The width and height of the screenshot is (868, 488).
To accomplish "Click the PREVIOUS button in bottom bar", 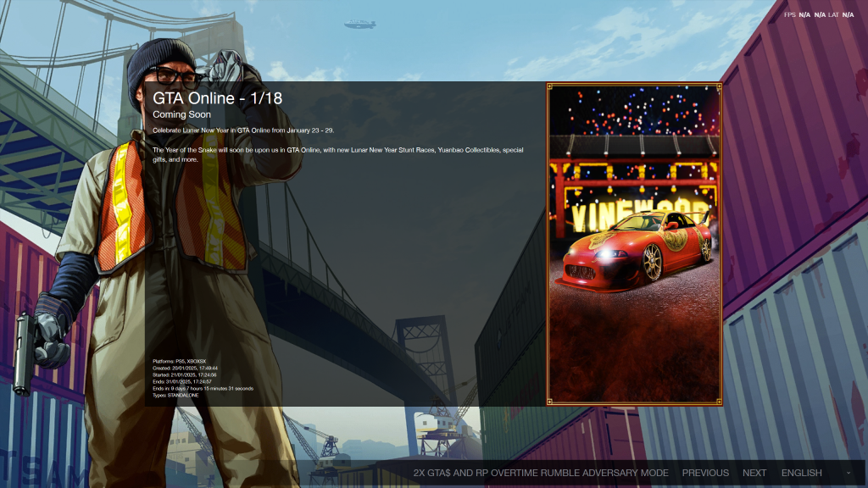I will 705,473.
